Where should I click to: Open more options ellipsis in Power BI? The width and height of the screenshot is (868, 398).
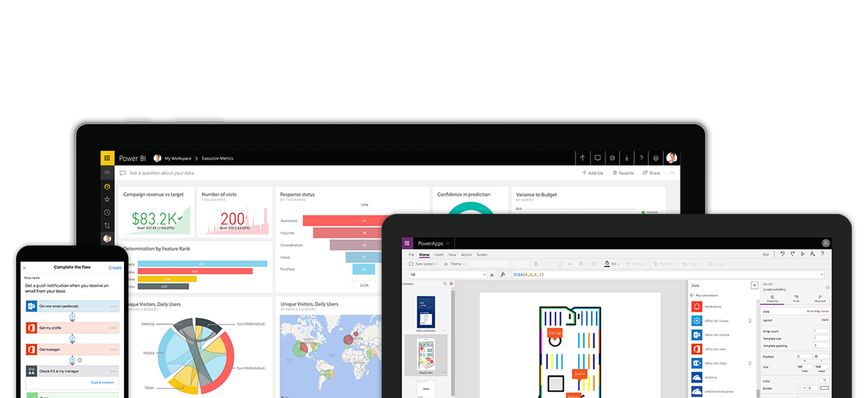coord(672,172)
